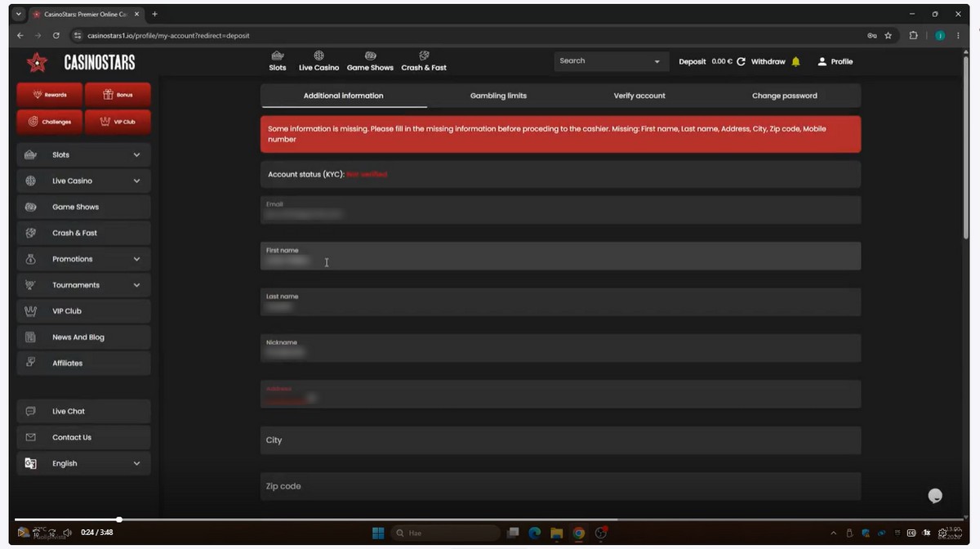Switch to Change password tab

pos(784,96)
